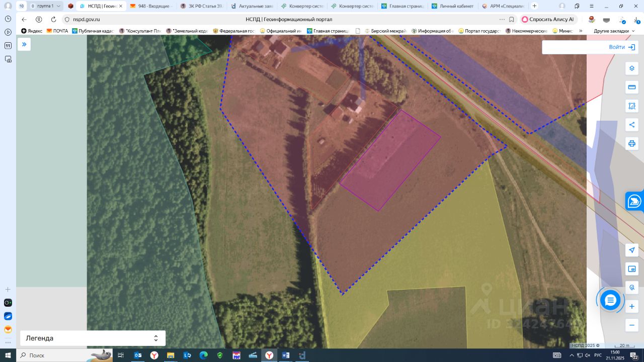Show more hidden bookmarks
The width and height of the screenshot is (644, 362).
[581, 31]
